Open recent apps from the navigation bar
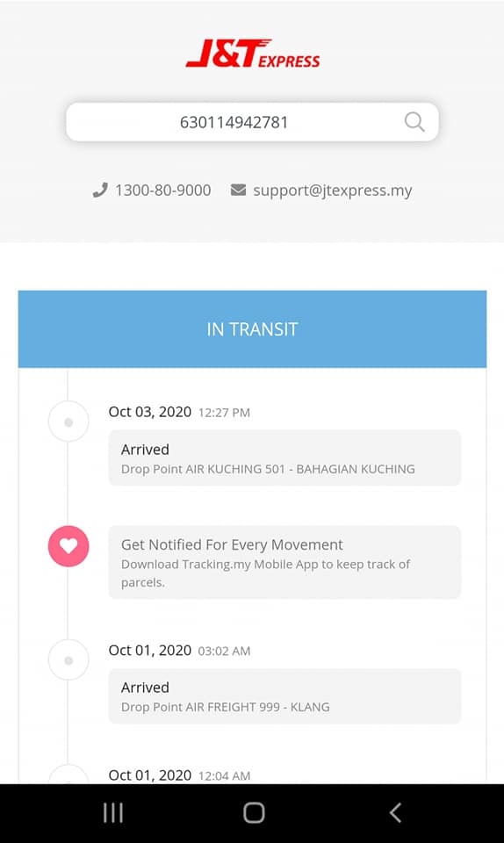This screenshot has height=843, width=504. click(113, 812)
